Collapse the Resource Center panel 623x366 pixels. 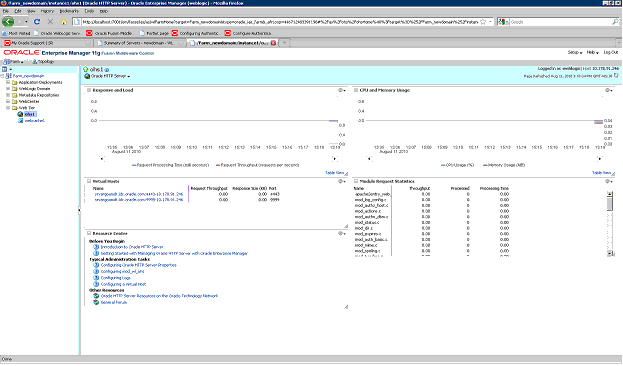tap(89, 234)
